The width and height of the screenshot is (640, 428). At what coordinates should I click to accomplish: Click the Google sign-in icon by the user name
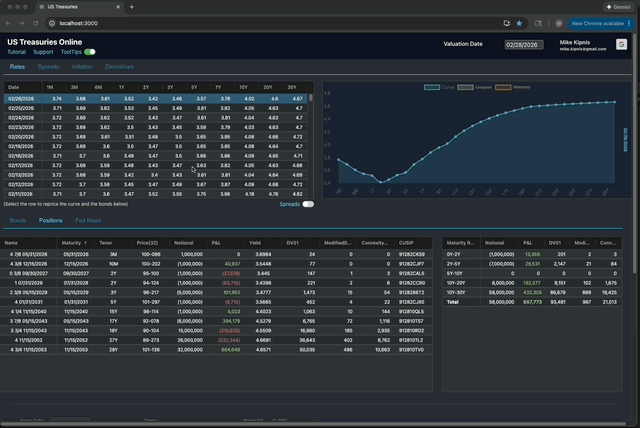pos(621,45)
